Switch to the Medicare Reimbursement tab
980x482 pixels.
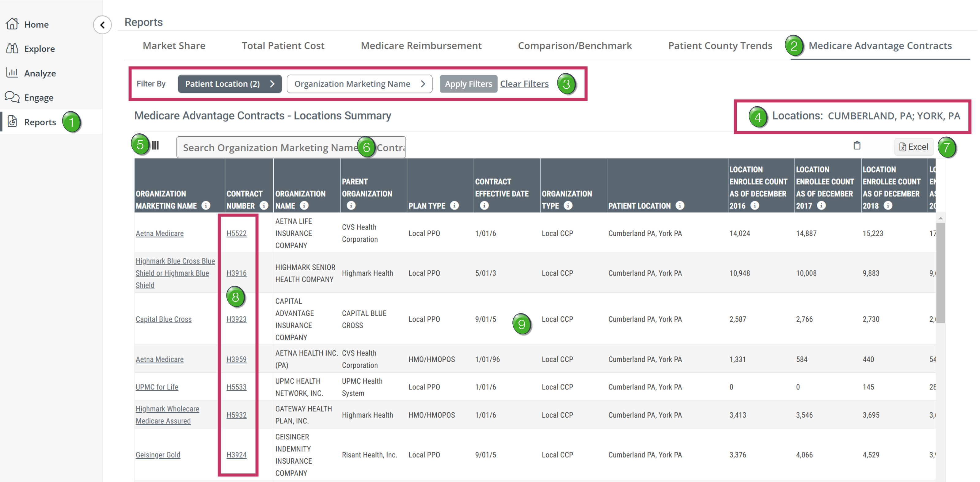[421, 46]
